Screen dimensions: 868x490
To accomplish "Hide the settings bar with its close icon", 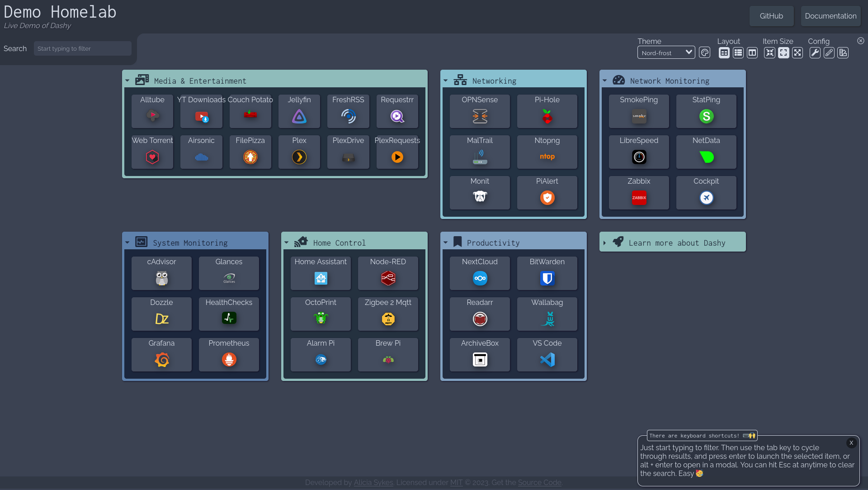I will coord(861,41).
